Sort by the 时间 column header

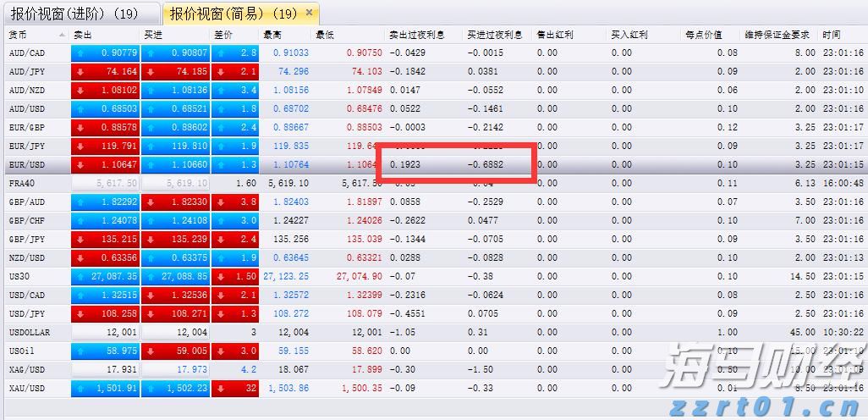pyautogui.click(x=831, y=36)
